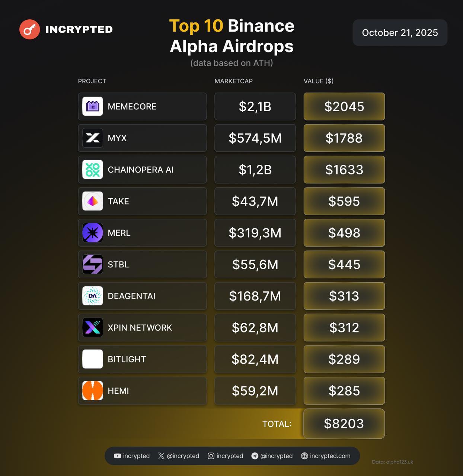The width and height of the screenshot is (463, 476).
Task: Click the Bitlight white icon thumbnail
Action: (93, 359)
